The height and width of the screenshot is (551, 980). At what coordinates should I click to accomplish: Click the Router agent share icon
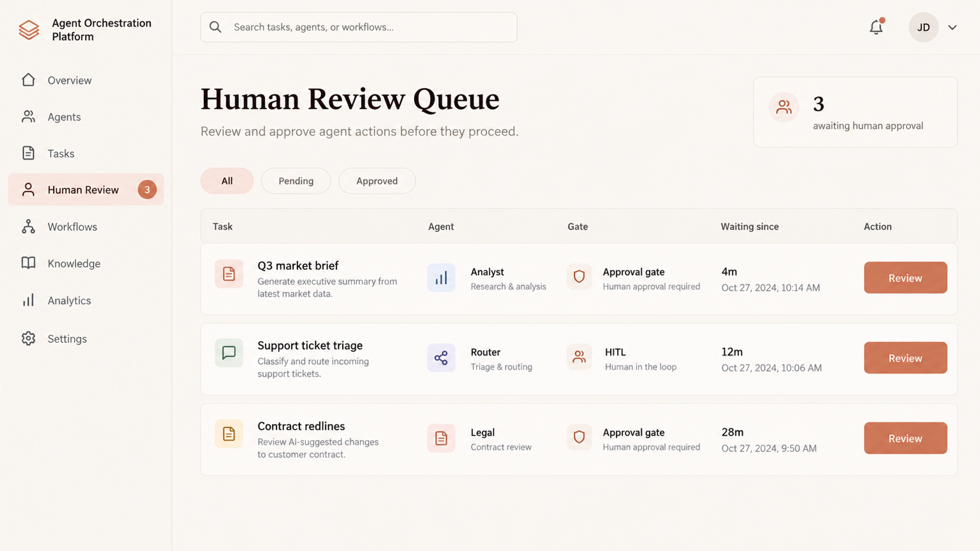coord(441,358)
